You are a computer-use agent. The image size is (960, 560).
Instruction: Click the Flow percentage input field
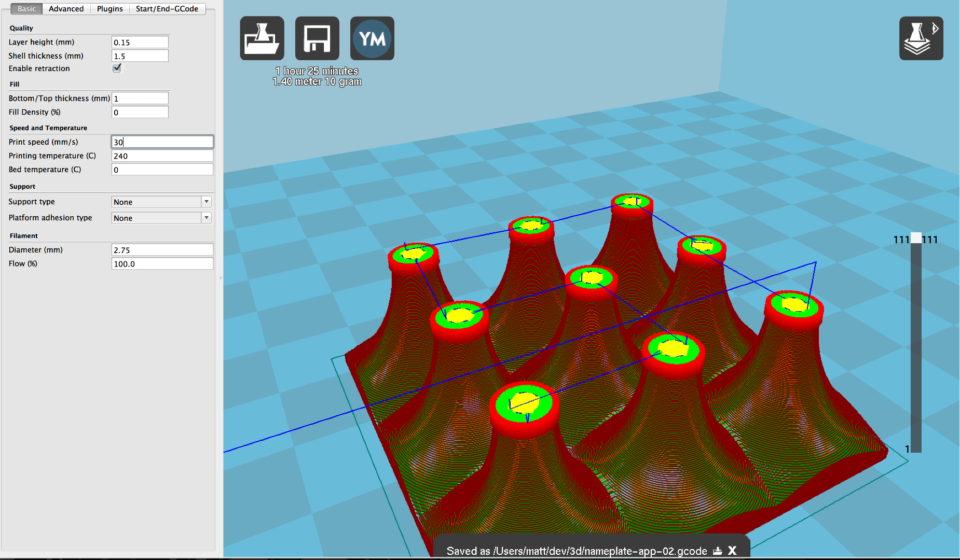tap(162, 263)
